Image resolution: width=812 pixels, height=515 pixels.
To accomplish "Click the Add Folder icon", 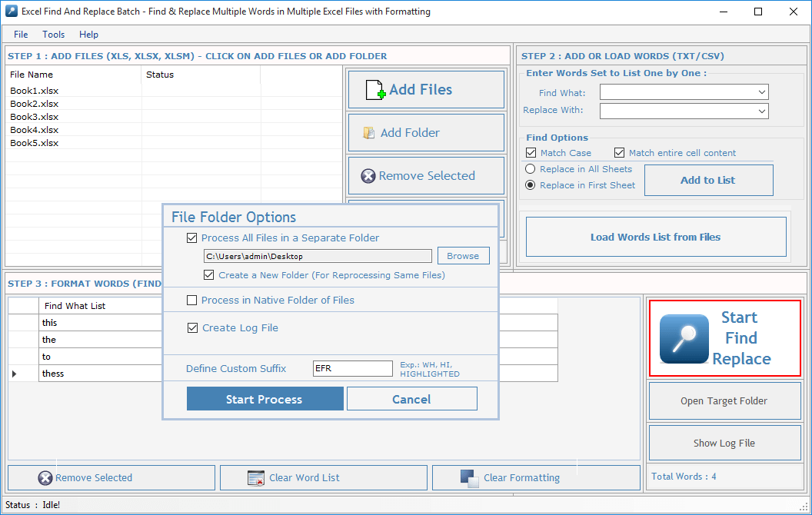I will pyautogui.click(x=369, y=133).
